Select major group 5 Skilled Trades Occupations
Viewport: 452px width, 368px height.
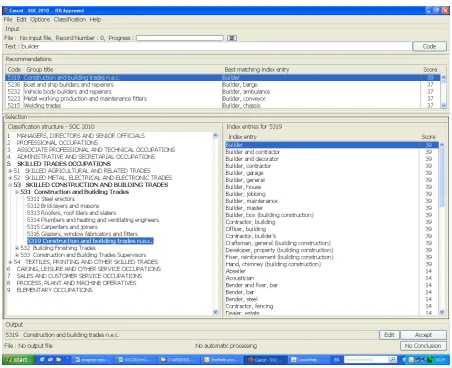click(64, 164)
